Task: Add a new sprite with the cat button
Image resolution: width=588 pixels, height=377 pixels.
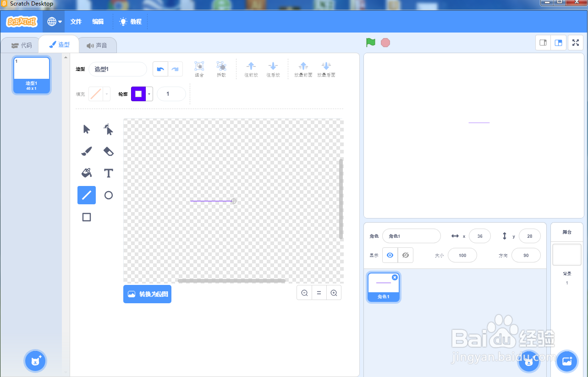Action: (x=528, y=361)
